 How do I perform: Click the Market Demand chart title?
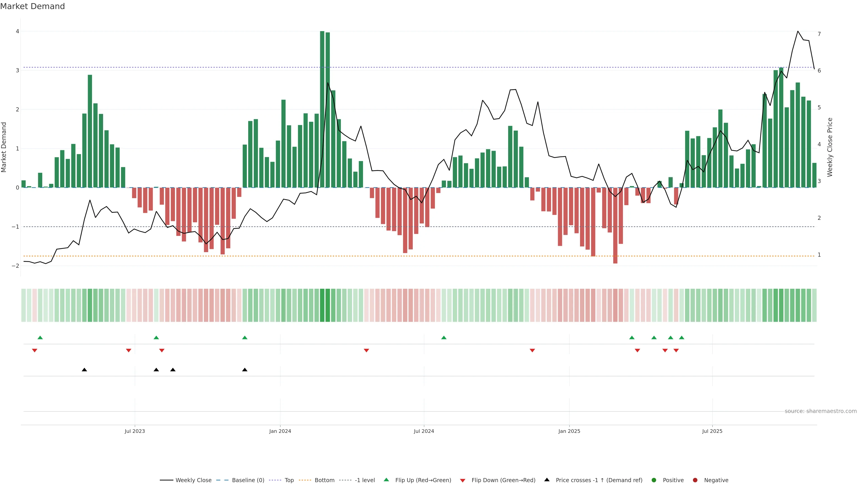[32, 6]
